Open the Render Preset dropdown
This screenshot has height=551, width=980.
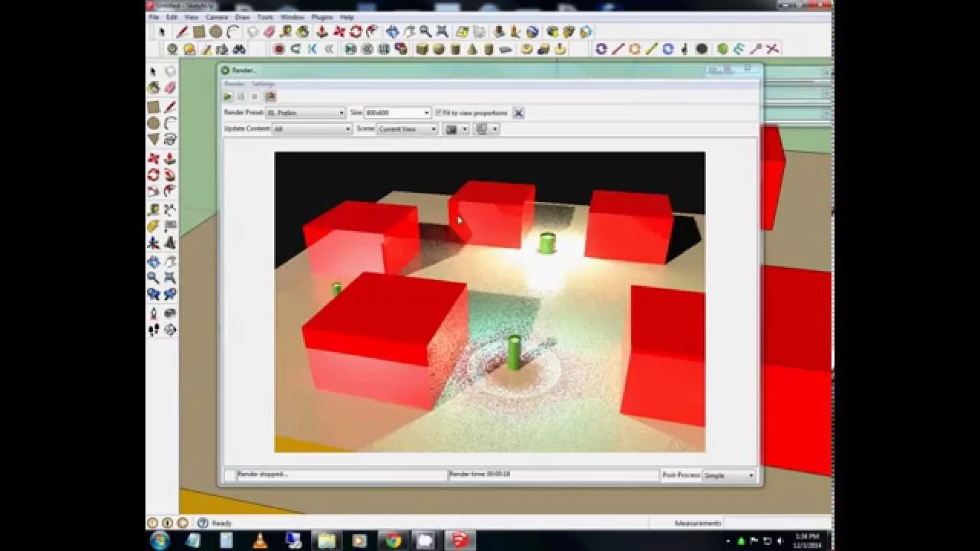click(305, 112)
